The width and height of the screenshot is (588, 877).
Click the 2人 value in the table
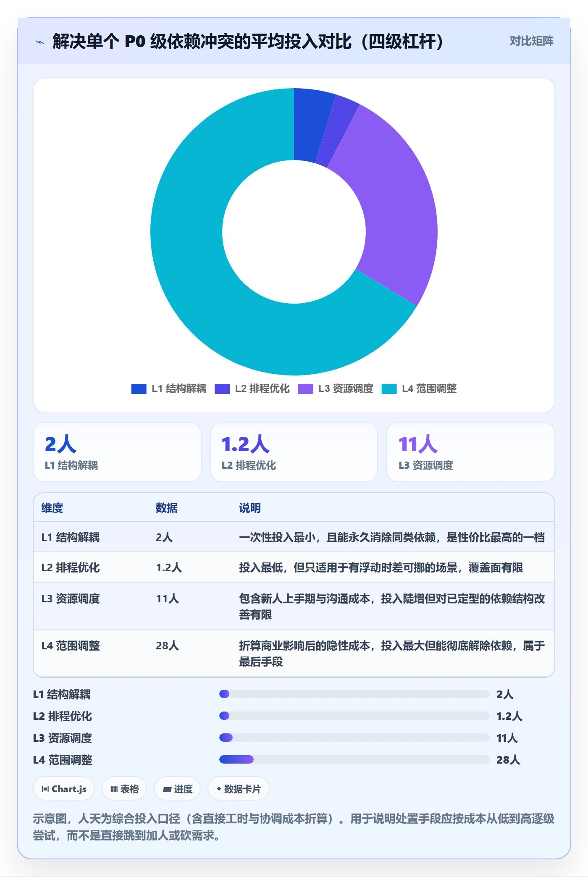point(164,537)
